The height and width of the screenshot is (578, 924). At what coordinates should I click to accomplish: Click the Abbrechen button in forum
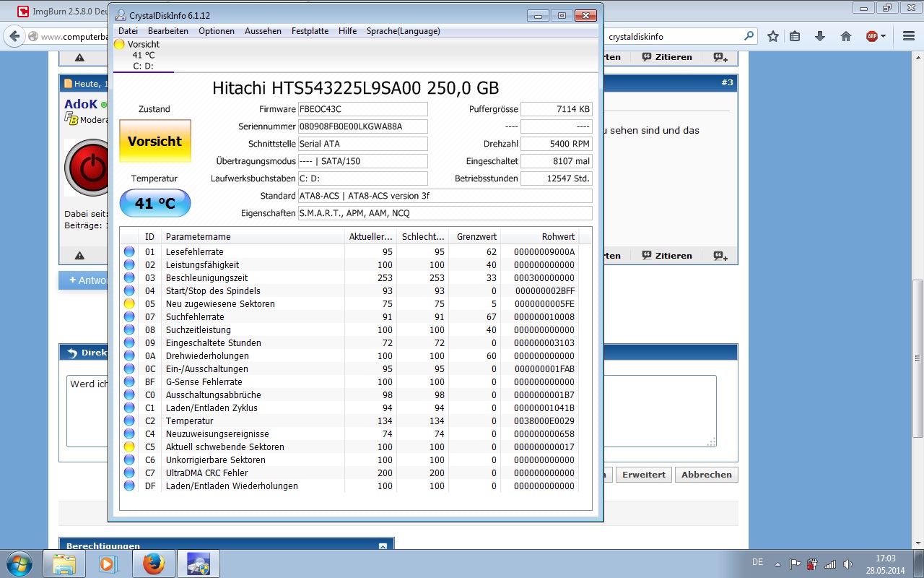706,475
